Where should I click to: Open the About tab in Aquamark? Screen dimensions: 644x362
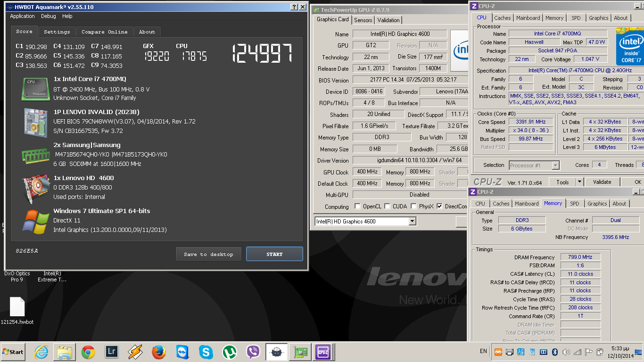point(147,32)
